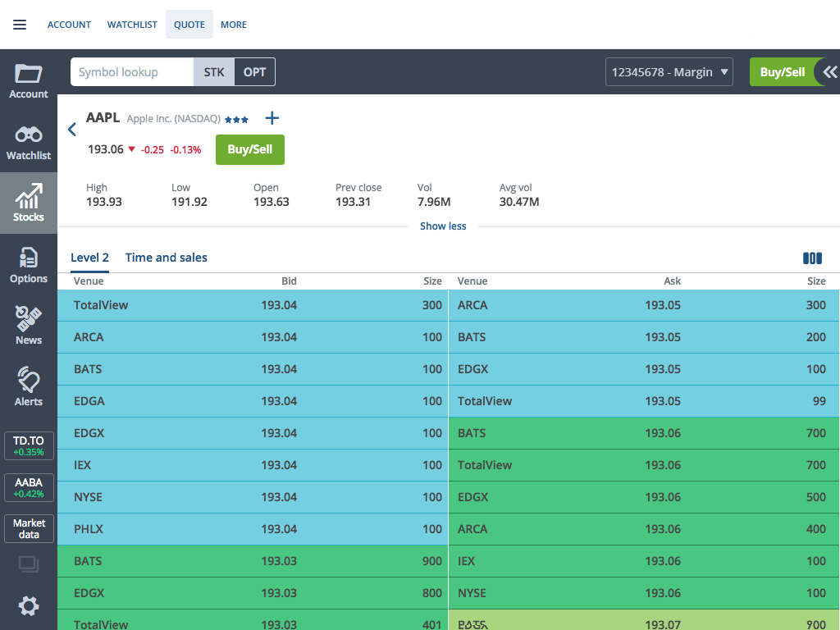Switch symbol lookup to STK

(x=214, y=72)
